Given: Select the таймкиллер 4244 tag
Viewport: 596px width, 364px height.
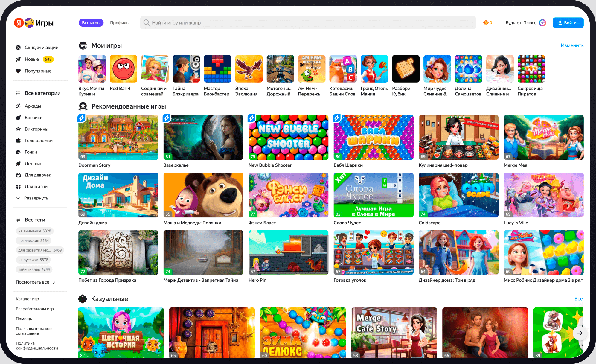Looking at the screenshot, I should [x=34, y=269].
